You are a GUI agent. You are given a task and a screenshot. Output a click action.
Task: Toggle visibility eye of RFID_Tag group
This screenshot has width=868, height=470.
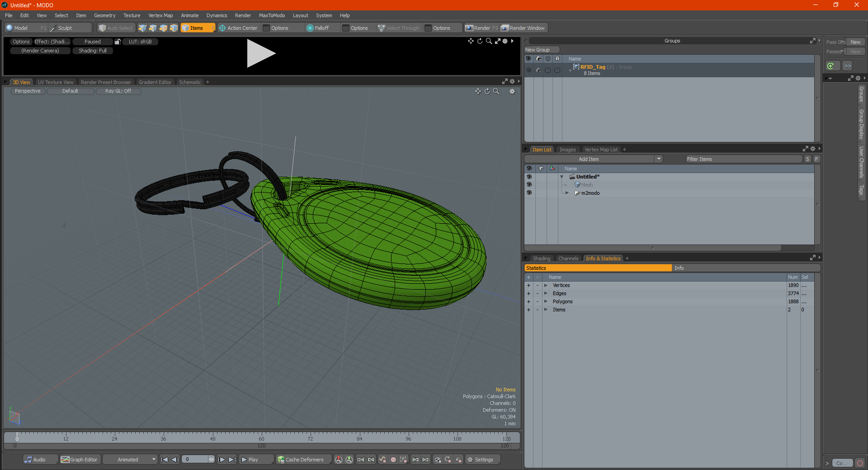click(528, 70)
